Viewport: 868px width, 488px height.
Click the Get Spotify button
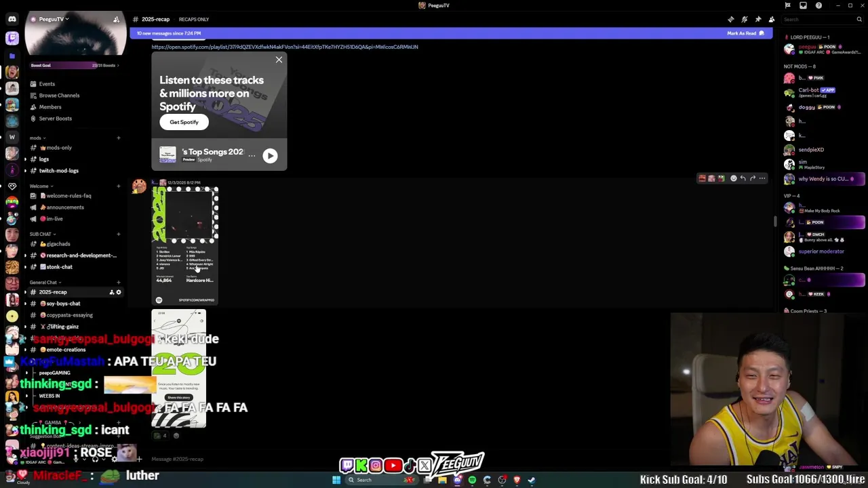(x=184, y=122)
